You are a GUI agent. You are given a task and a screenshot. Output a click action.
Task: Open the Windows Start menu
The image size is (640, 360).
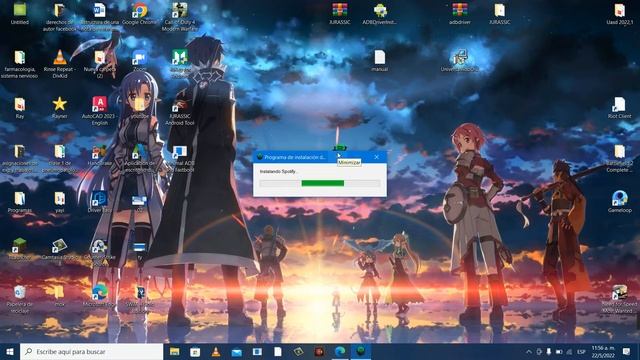coord(10,351)
